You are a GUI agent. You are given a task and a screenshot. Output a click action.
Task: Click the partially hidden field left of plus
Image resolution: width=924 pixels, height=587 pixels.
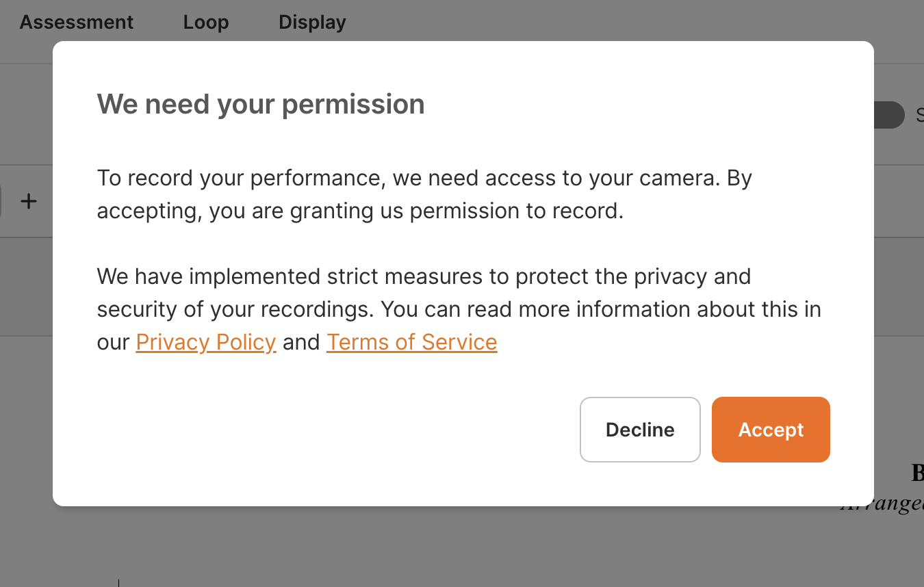pos(2,201)
